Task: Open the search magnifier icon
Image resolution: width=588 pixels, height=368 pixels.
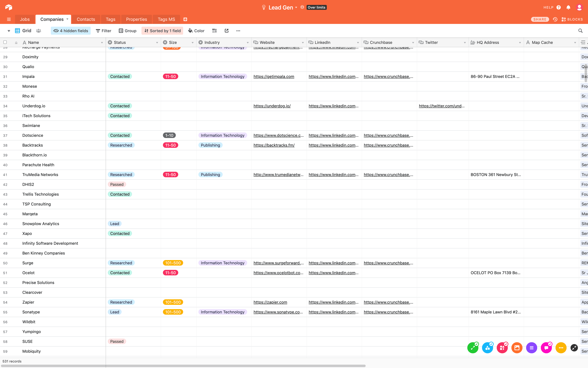Action: point(580,31)
